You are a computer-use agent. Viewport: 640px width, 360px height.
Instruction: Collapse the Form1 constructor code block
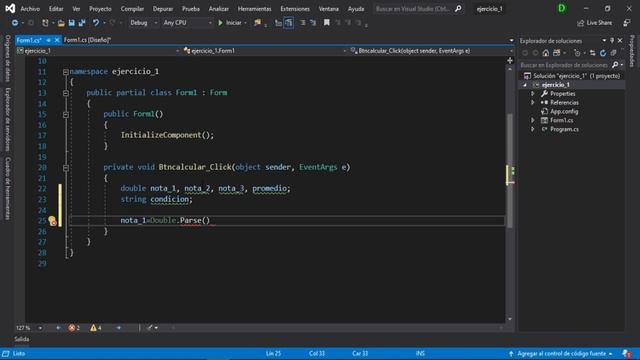tap(65, 115)
